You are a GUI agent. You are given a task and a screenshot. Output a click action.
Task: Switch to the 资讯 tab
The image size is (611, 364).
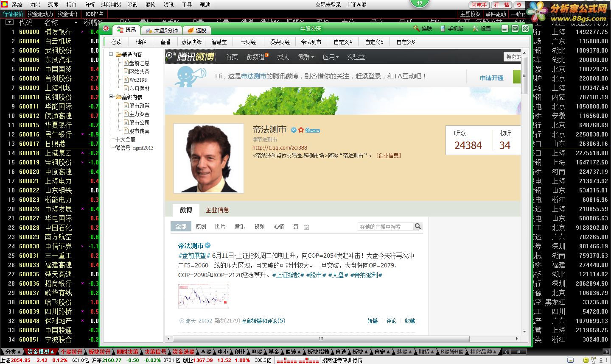tap(126, 30)
